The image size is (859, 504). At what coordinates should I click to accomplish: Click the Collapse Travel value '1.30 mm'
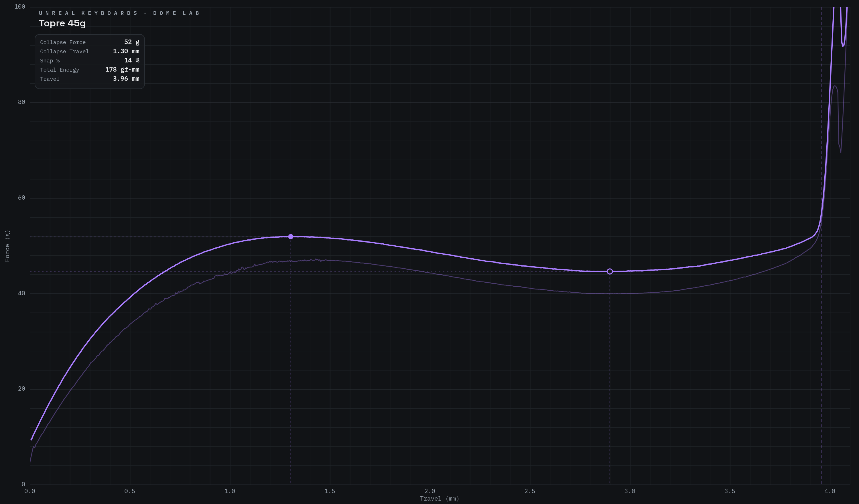click(x=126, y=51)
